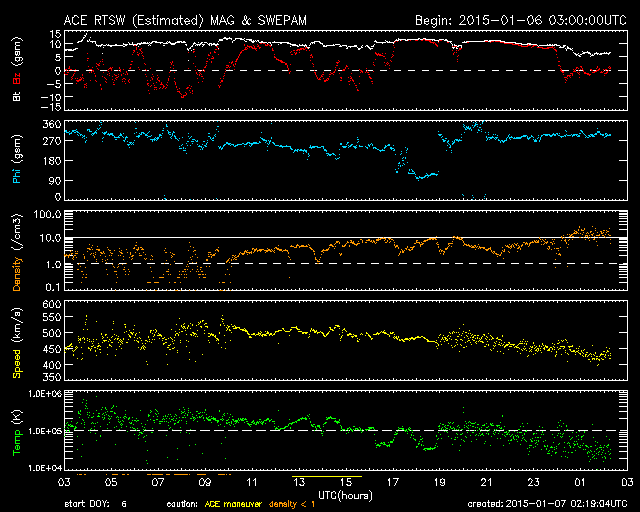Click the yellow maneuver bar above time axis
The height and width of the screenshot is (512, 640).
(327, 476)
